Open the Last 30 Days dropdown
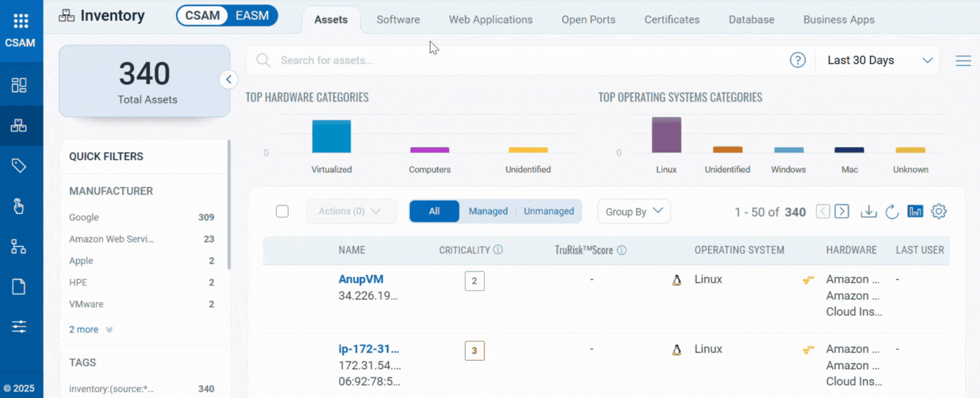The width and height of the screenshot is (980, 398). [x=878, y=60]
